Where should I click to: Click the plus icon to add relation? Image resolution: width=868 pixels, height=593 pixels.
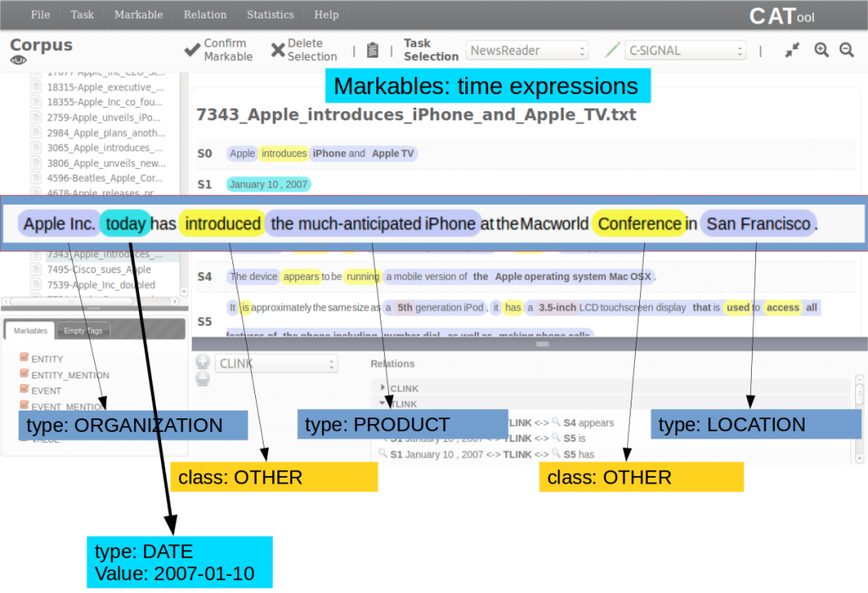[203, 362]
